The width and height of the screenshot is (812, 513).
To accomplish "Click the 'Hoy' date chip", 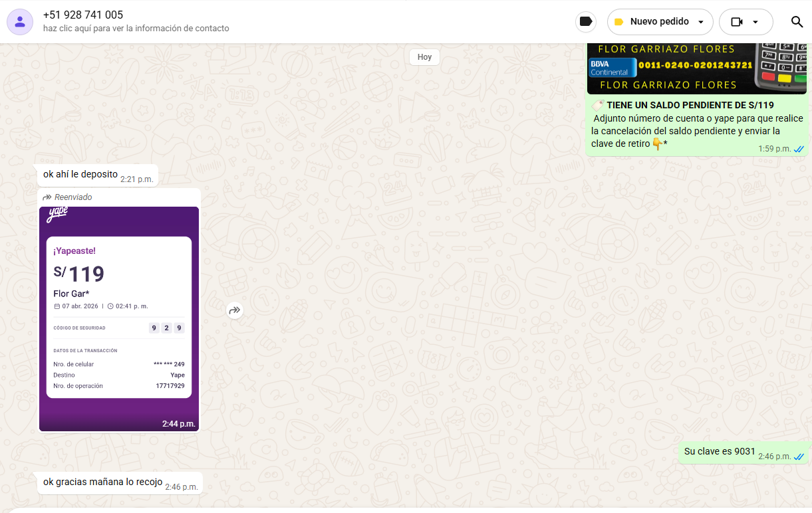I will click(x=424, y=57).
